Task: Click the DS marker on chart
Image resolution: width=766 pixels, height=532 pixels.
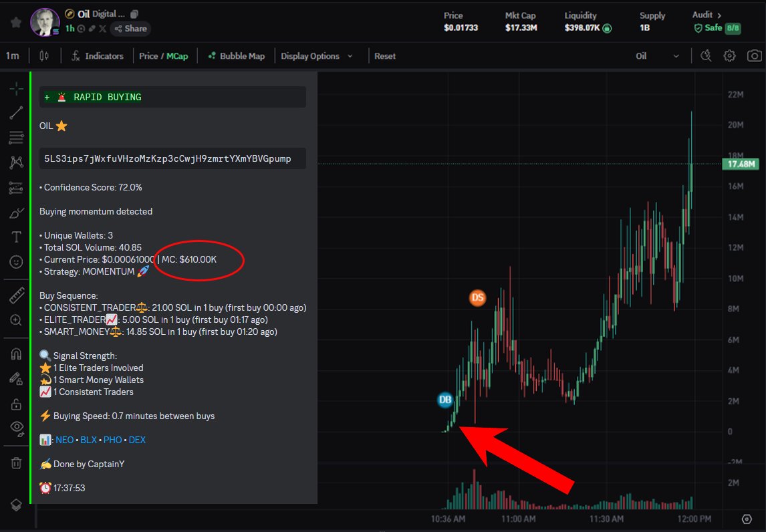Action: point(477,297)
